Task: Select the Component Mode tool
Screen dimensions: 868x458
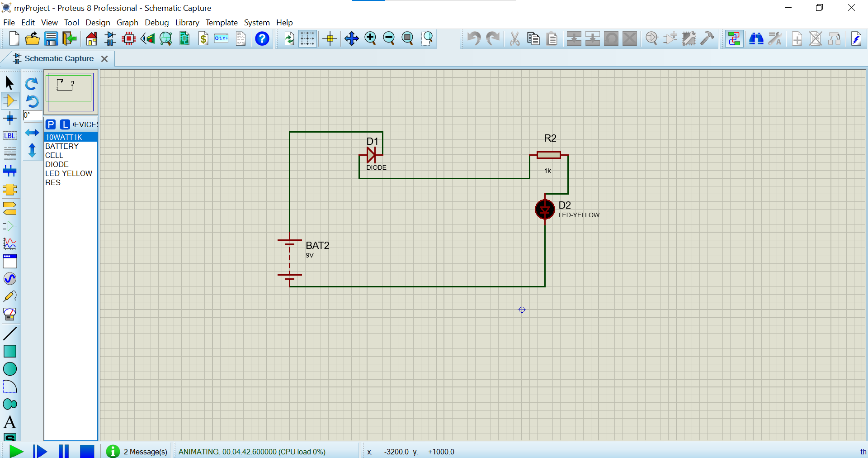Action: click(10, 100)
